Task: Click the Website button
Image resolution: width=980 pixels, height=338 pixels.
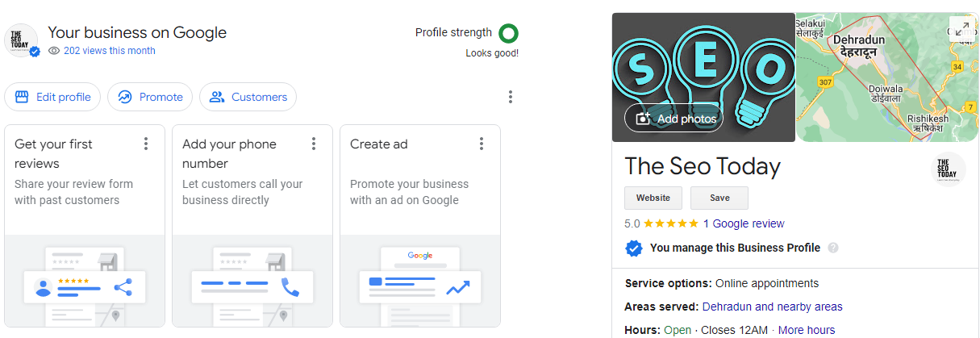Action: coord(653,198)
